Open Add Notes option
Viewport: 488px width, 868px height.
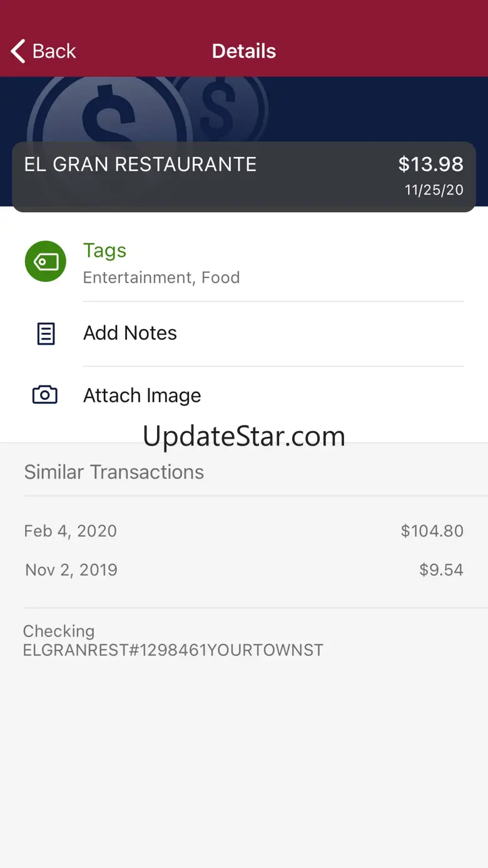tap(130, 333)
